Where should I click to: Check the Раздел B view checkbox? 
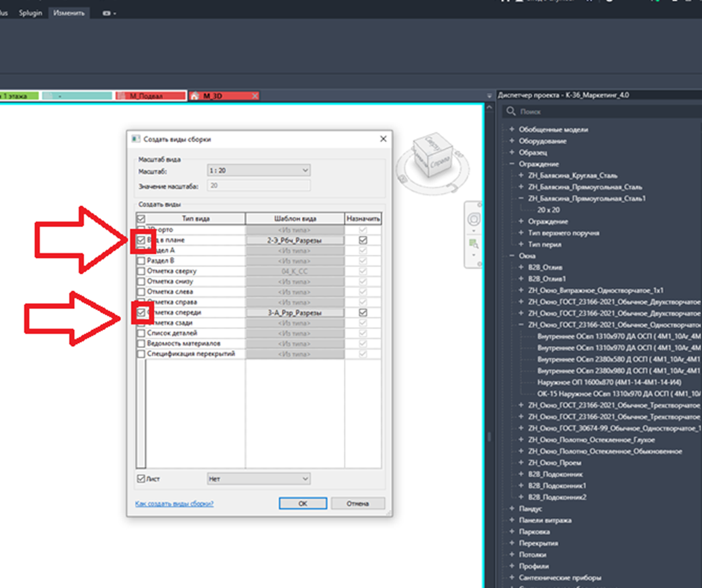click(141, 261)
